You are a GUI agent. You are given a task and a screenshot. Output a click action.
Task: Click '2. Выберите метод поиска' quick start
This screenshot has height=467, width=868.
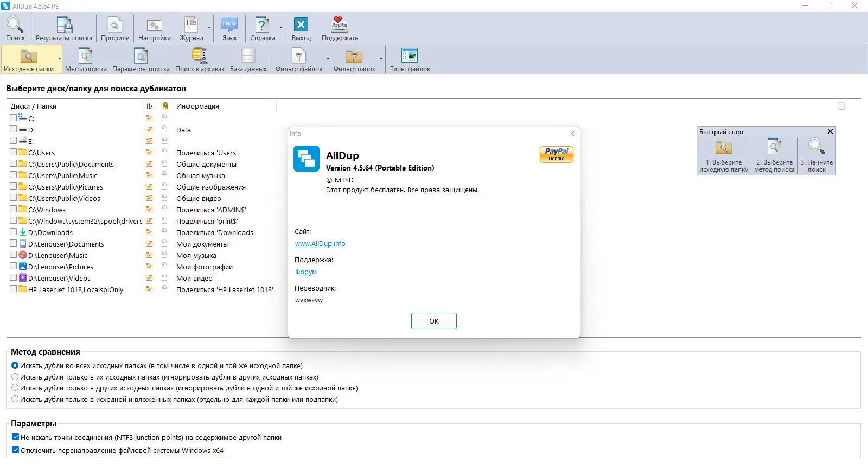tap(774, 156)
